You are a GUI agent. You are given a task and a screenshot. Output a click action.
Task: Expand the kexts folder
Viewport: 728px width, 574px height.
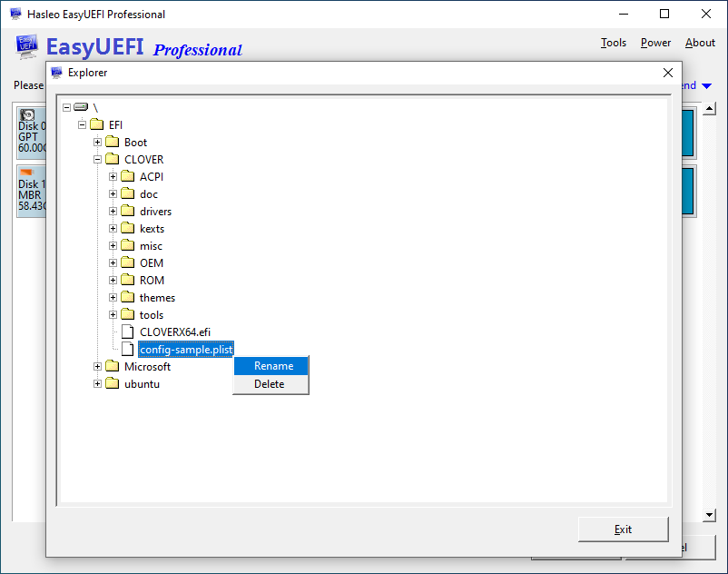click(113, 229)
